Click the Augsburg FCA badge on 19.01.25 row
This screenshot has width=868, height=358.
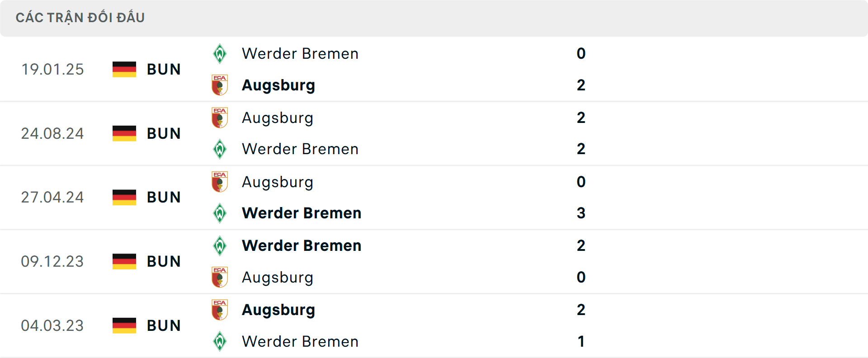(x=220, y=85)
